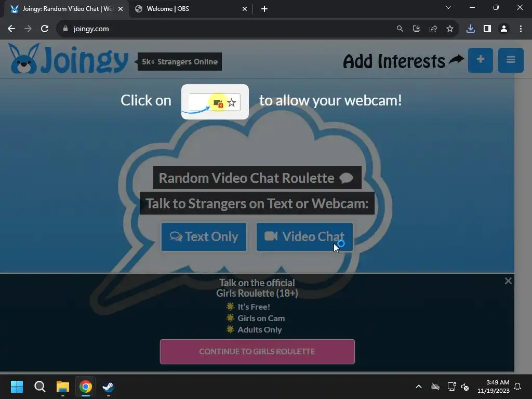
Task: Open Windows taskbar search
Action: pyautogui.click(x=39, y=387)
